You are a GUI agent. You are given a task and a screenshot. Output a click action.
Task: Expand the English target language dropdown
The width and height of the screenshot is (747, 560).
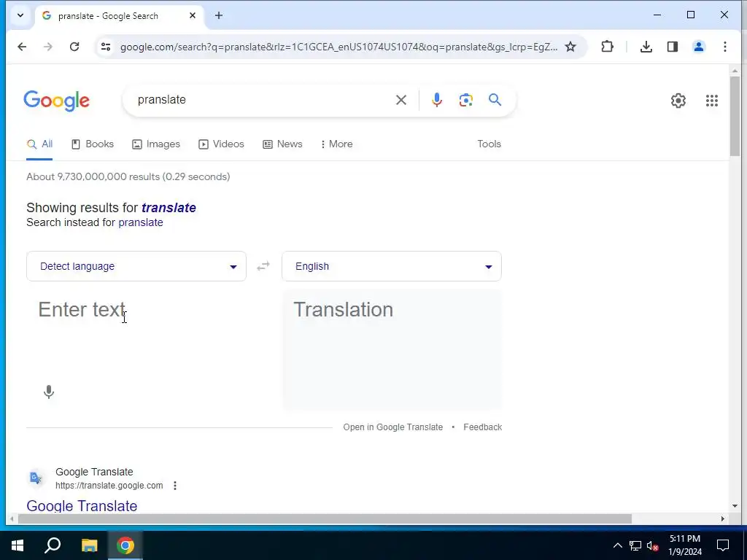point(392,266)
